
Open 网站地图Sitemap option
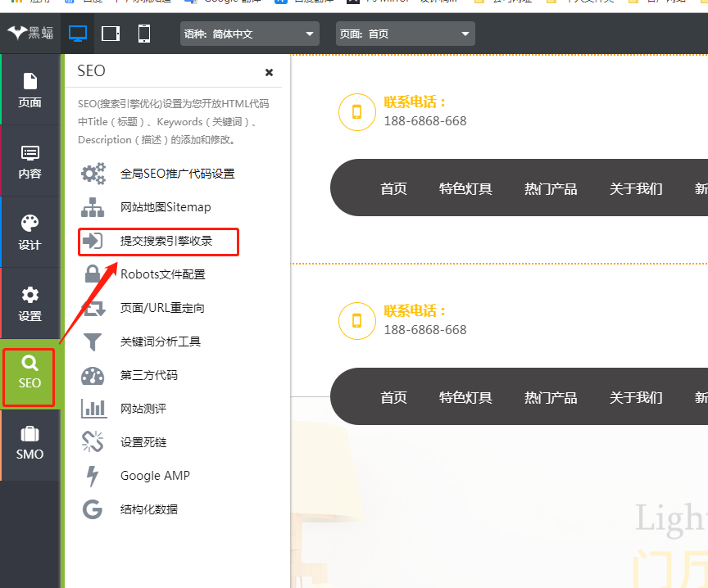click(x=166, y=207)
